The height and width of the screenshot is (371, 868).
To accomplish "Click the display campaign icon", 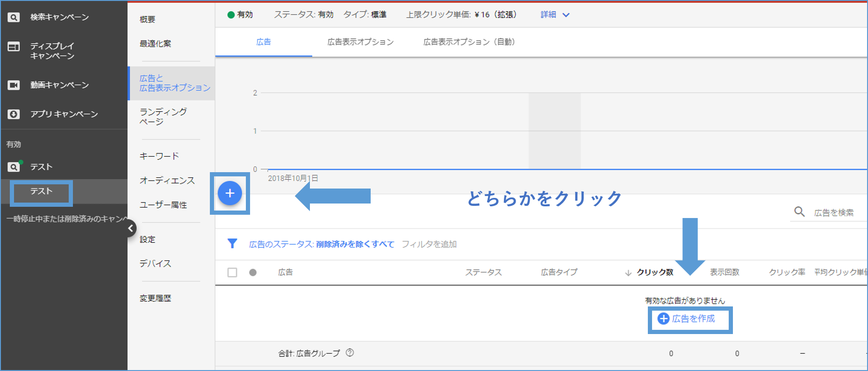I will [14, 47].
